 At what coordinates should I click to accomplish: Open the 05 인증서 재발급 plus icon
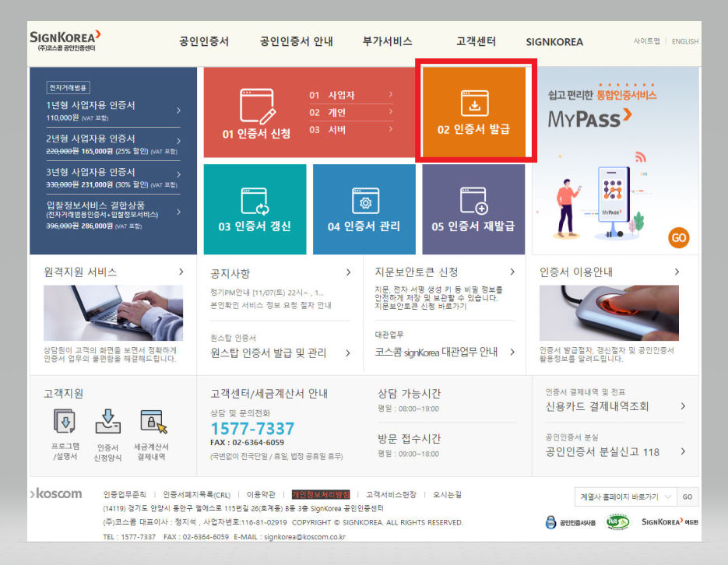tap(474, 201)
